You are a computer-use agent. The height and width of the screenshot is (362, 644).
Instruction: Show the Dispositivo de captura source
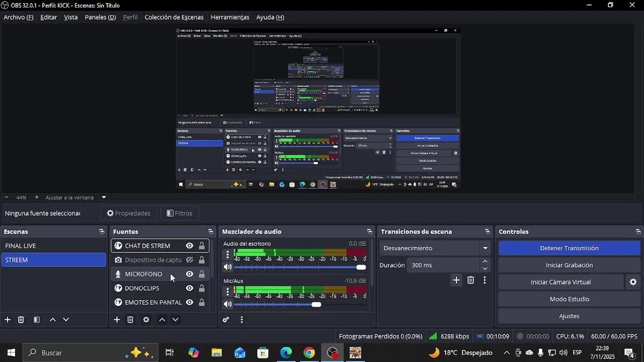(190, 260)
